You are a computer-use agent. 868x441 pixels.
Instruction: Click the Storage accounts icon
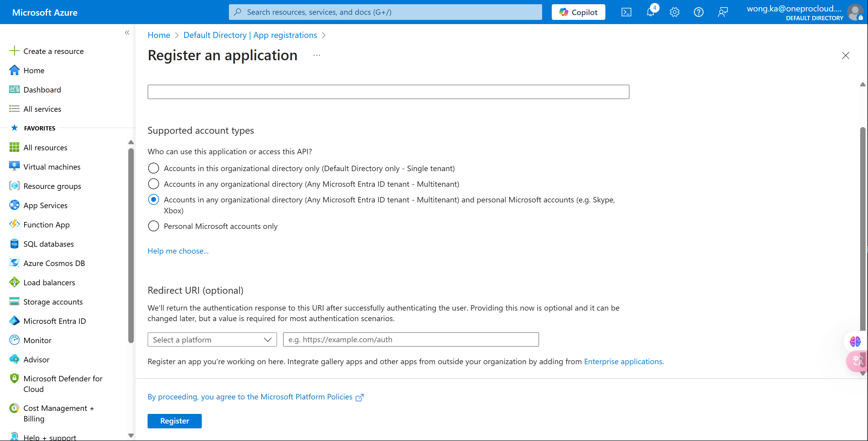pyautogui.click(x=14, y=302)
